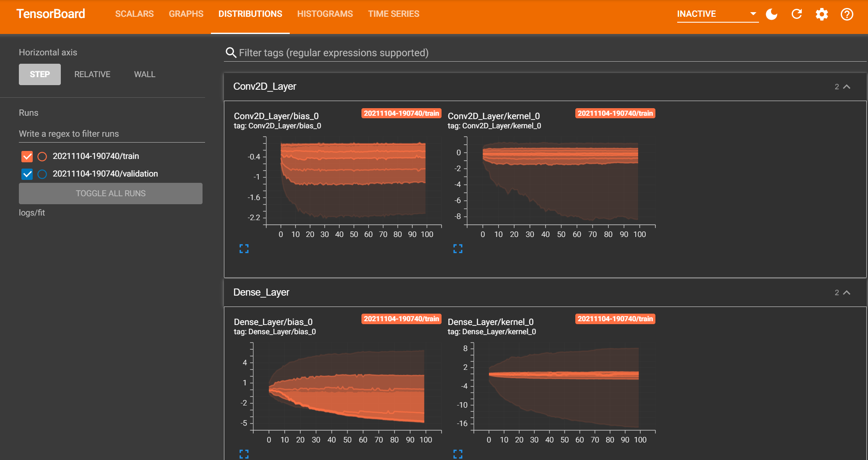This screenshot has height=460, width=868.
Task: Reload the TensorBoard data
Action: [x=797, y=14]
